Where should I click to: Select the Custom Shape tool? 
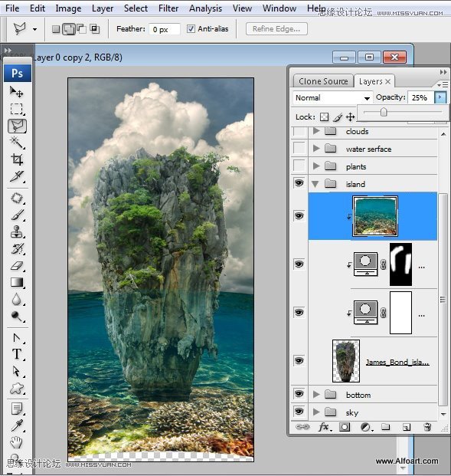16,388
